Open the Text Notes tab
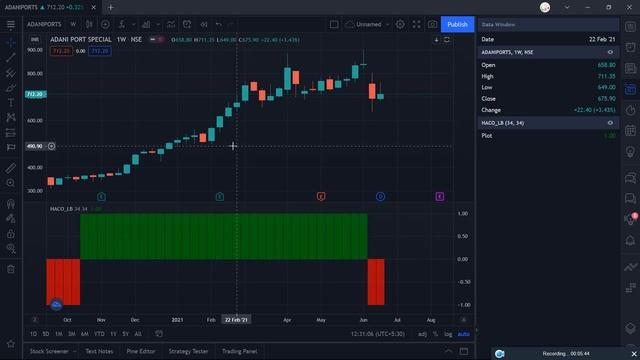 coord(99,351)
